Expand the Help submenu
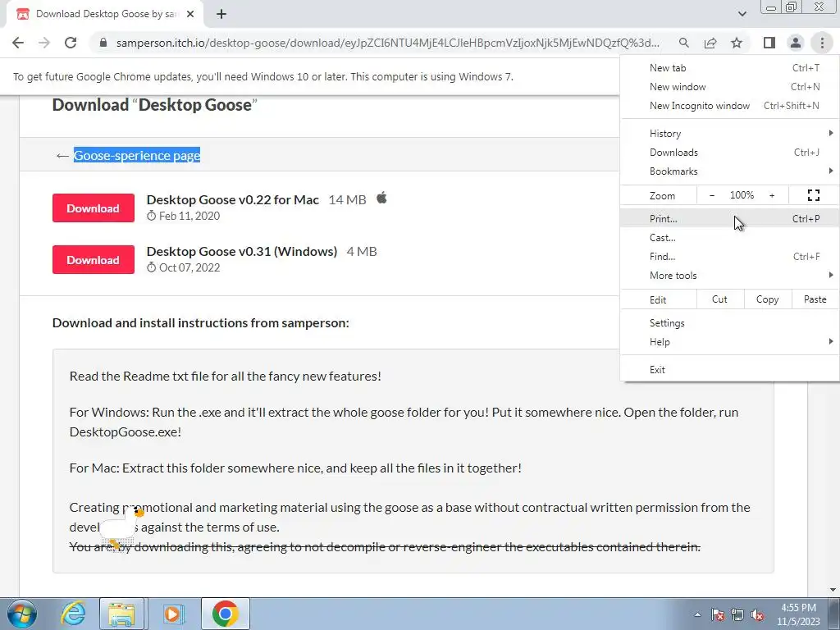840x630 pixels. pyautogui.click(x=729, y=342)
